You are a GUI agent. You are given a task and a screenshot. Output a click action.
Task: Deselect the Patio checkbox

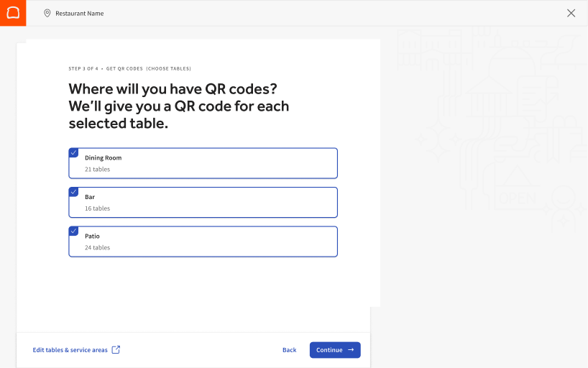pos(74,231)
